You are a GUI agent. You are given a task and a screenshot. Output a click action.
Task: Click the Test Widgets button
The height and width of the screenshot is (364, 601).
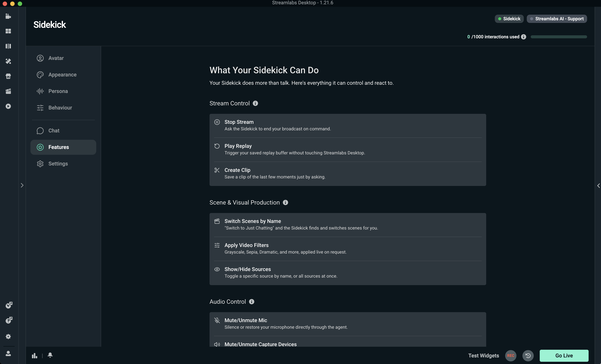[x=483, y=356]
